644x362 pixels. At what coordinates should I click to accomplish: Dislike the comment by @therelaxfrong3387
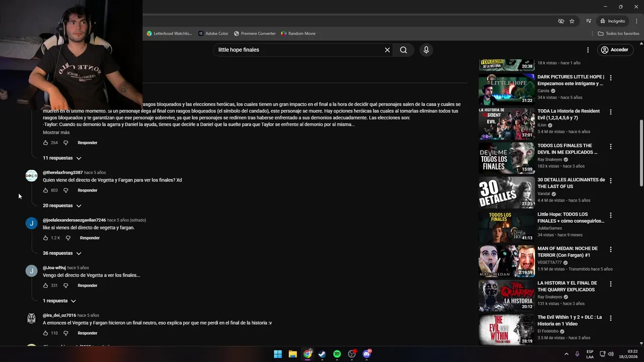point(65,191)
